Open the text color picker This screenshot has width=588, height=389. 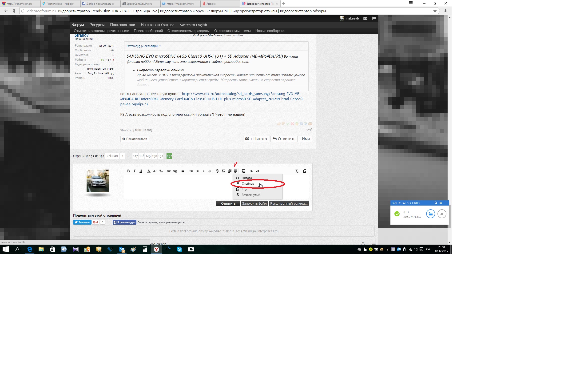(x=148, y=171)
